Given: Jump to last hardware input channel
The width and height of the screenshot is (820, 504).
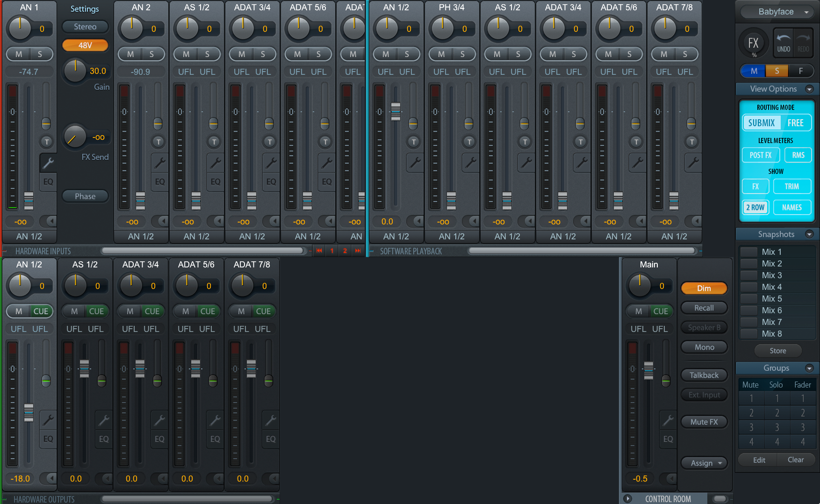Looking at the screenshot, I should coord(358,251).
